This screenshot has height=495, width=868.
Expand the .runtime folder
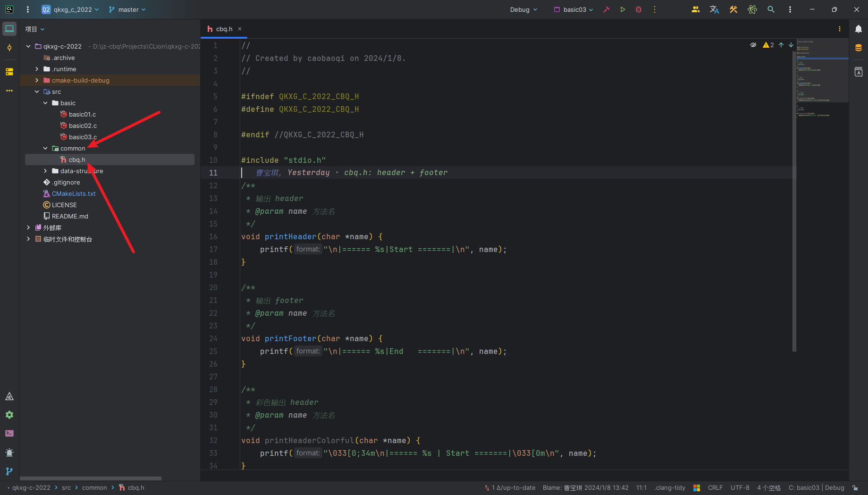click(x=37, y=69)
